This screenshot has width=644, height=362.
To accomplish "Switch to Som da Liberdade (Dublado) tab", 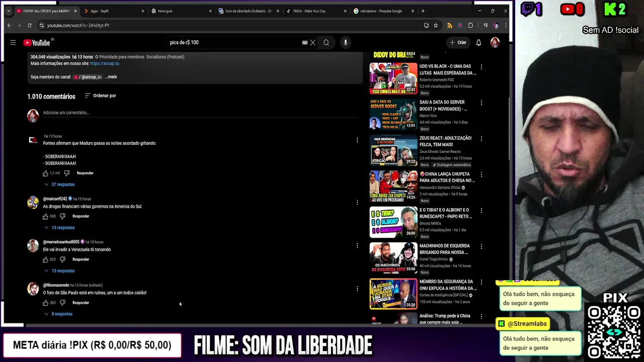I will [x=249, y=11].
